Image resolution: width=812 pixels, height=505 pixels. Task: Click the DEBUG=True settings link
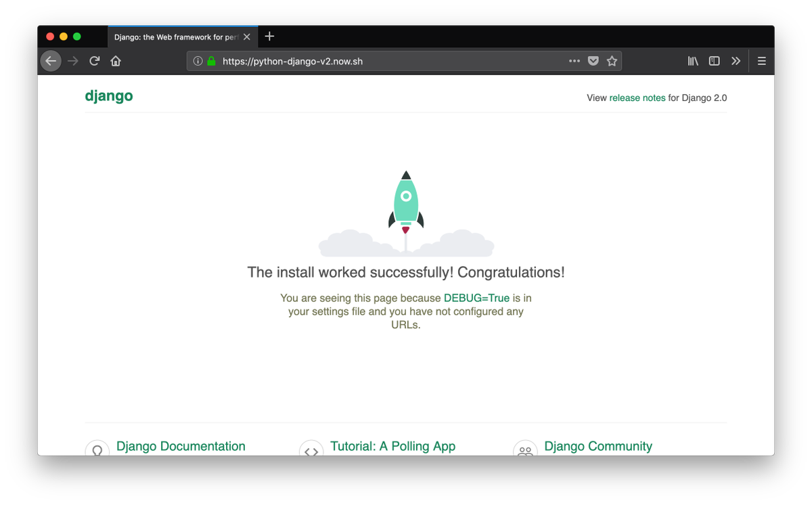[476, 298]
